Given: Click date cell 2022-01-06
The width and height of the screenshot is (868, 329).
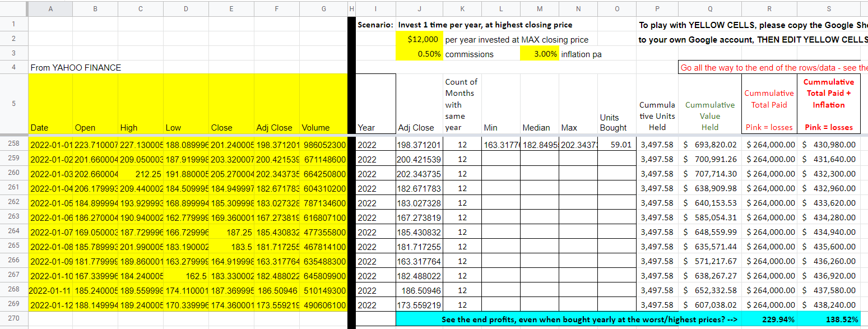Looking at the screenshot, I should point(50,217).
